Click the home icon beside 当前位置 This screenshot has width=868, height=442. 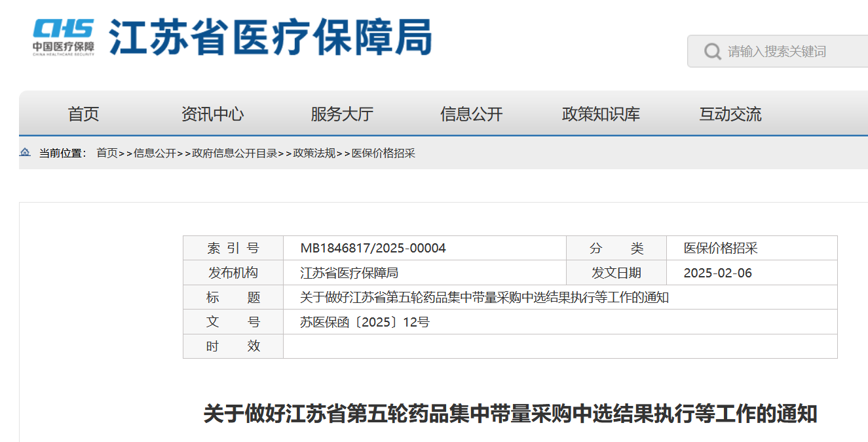click(25, 153)
